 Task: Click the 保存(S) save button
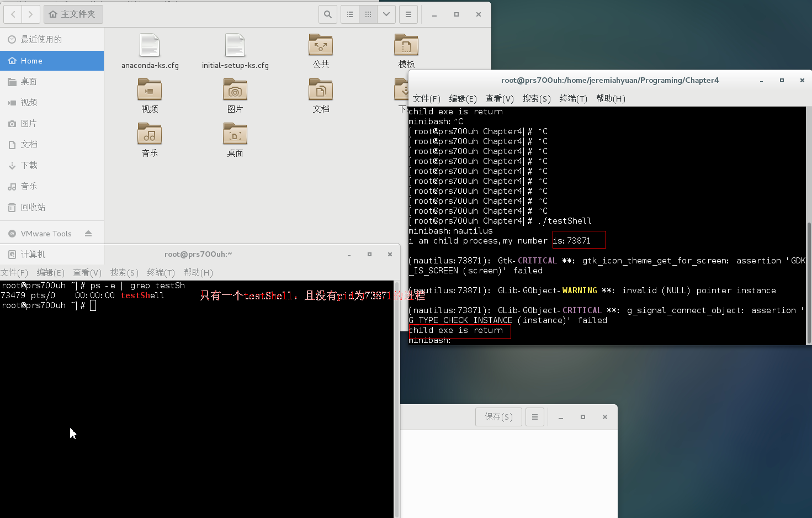[498, 417]
